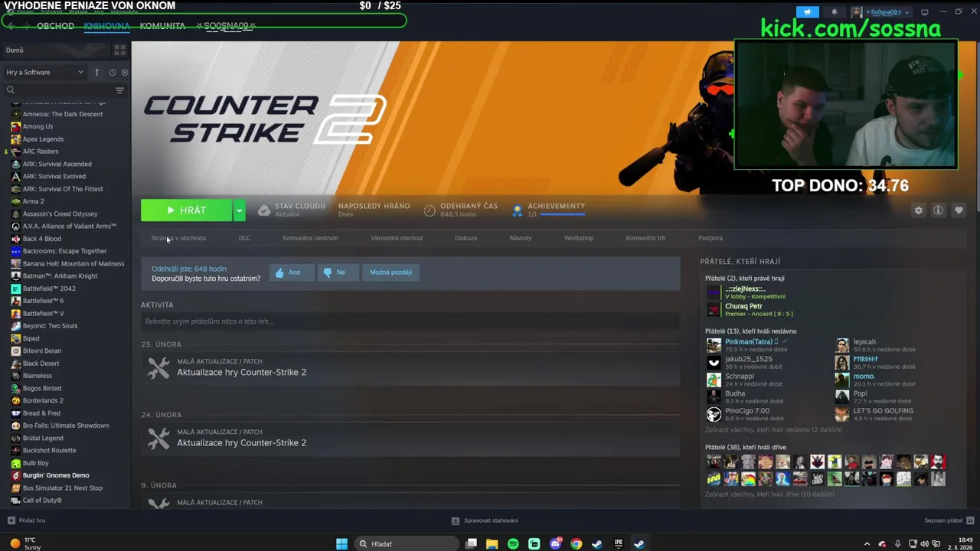Check cloud status icon
This screenshot has height=551, width=980.
click(264, 210)
